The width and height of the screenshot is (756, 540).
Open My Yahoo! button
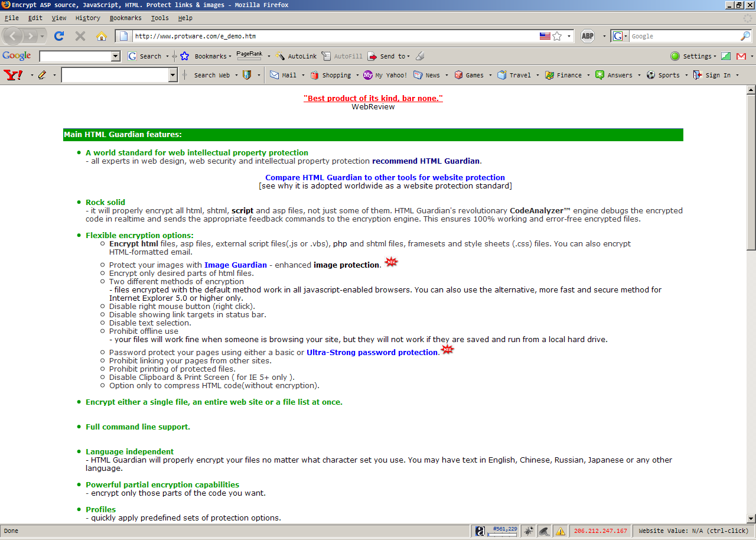pyautogui.click(x=385, y=75)
